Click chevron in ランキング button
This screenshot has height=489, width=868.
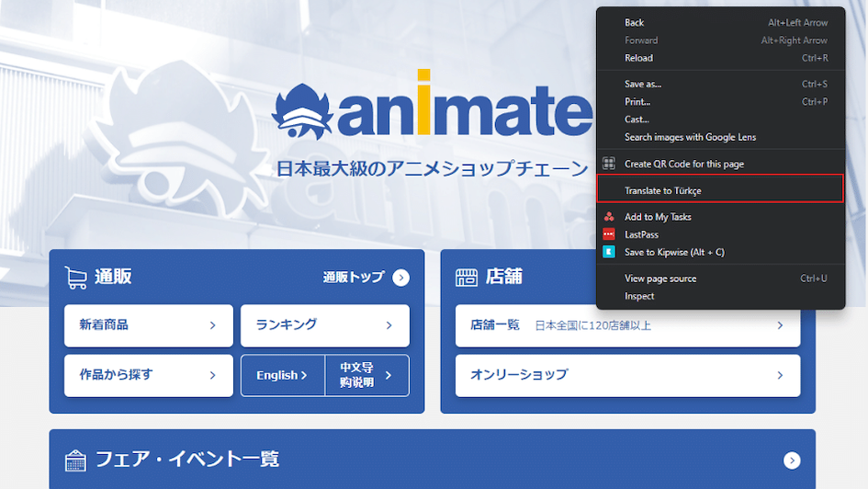(x=389, y=325)
